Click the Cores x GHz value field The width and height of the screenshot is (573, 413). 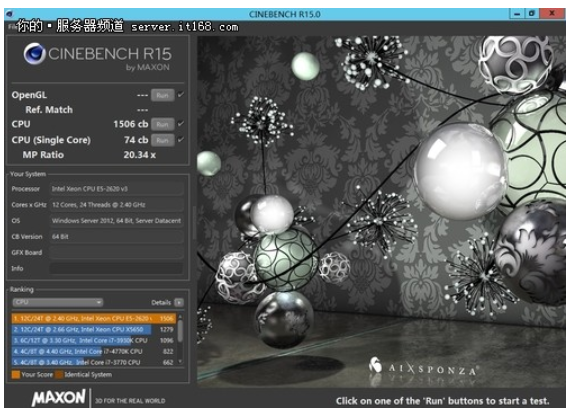point(116,205)
